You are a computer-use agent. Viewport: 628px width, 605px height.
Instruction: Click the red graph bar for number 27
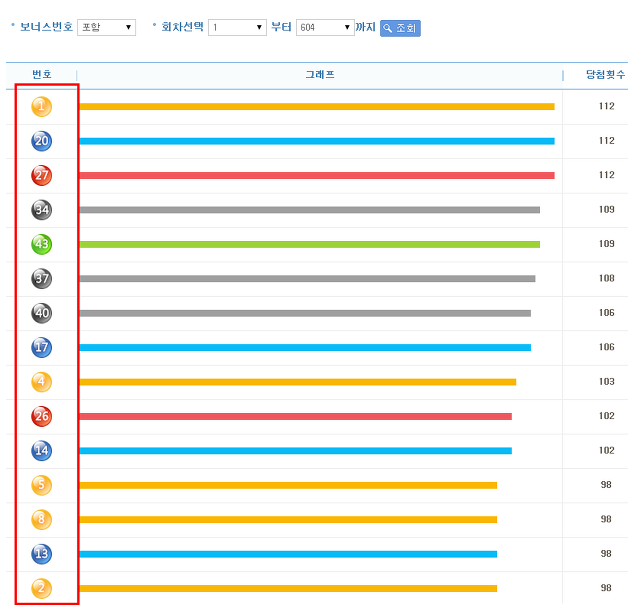point(317,175)
